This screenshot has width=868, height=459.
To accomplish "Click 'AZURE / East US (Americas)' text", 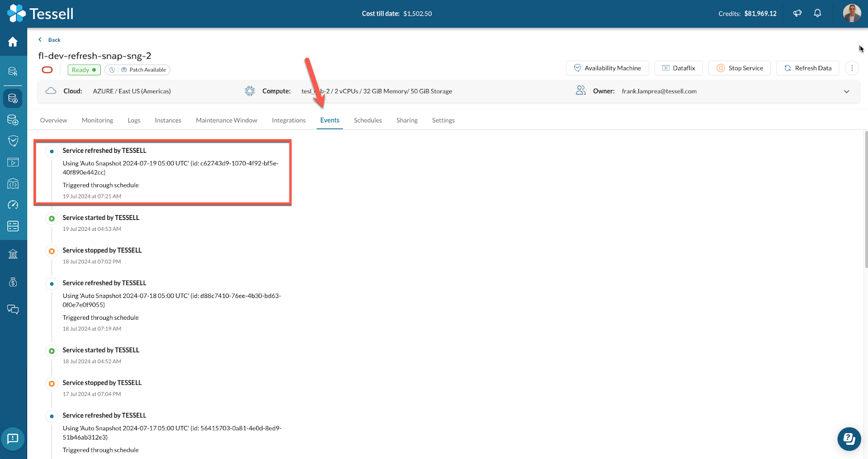I will (132, 92).
